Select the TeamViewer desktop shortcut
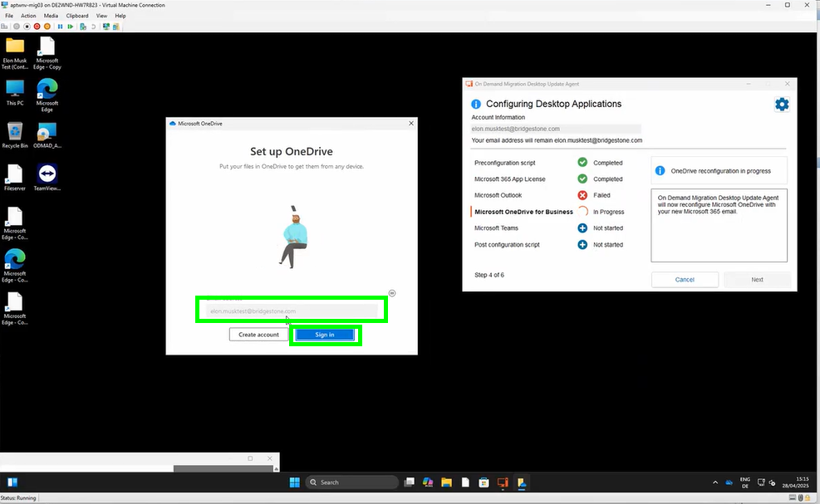Screen dimensions: 820x504 pyautogui.click(x=47, y=178)
